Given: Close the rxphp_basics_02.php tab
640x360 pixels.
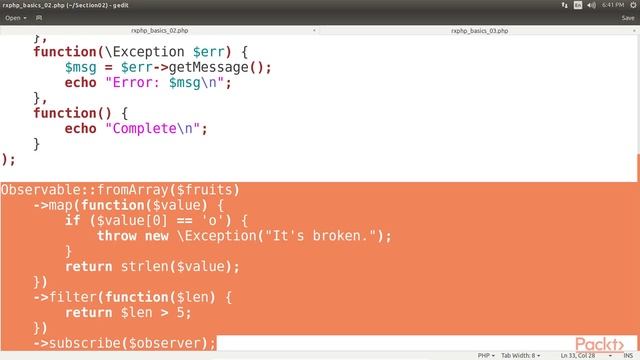Looking at the screenshot, I should (314, 31).
